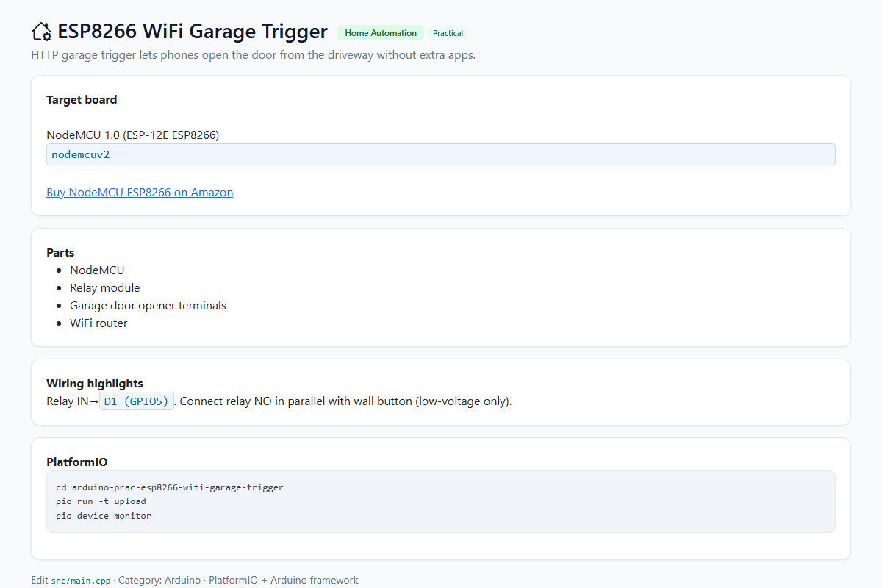This screenshot has height=588, width=882.
Task: Open Buy NodeMCU ESP8266 on Amazon link
Action: pyautogui.click(x=140, y=193)
